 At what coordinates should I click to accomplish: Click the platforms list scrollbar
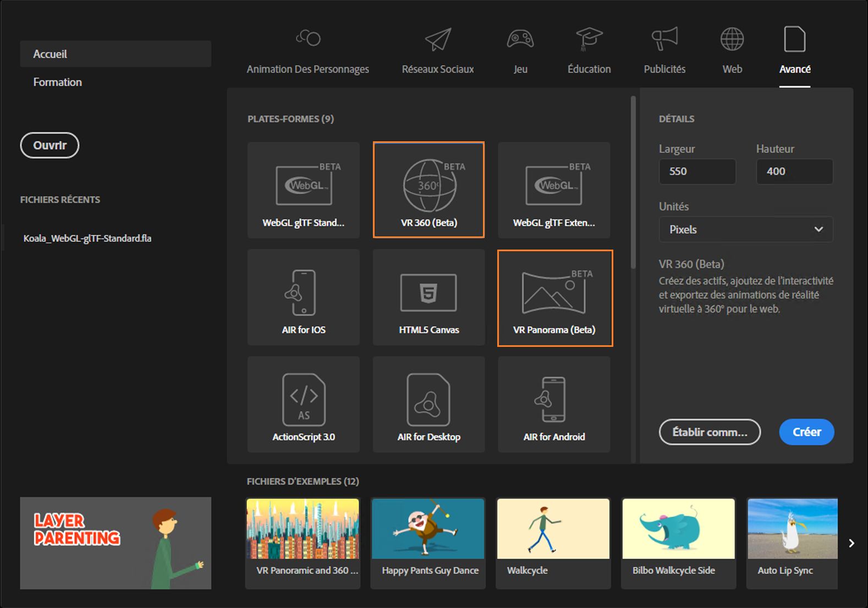[x=633, y=182]
